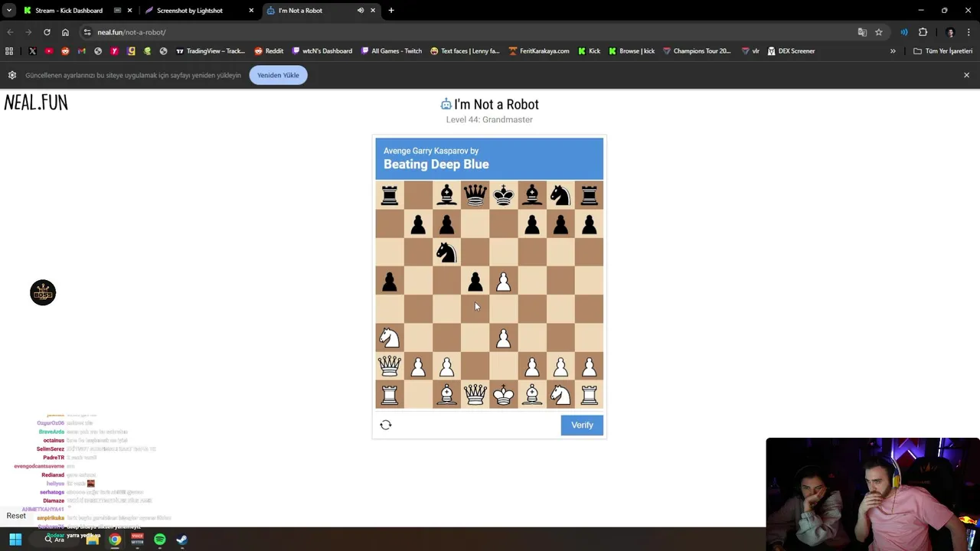980x551 pixels.
Task: Open File Explorer from the taskbar
Action: (x=93, y=540)
